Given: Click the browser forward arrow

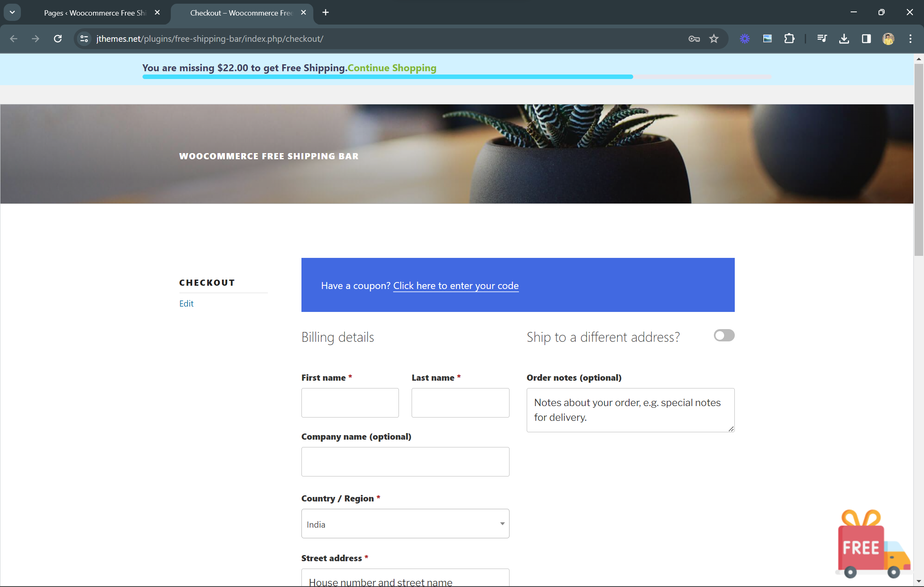Looking at the screenshot, I should (x=36, y=38).
